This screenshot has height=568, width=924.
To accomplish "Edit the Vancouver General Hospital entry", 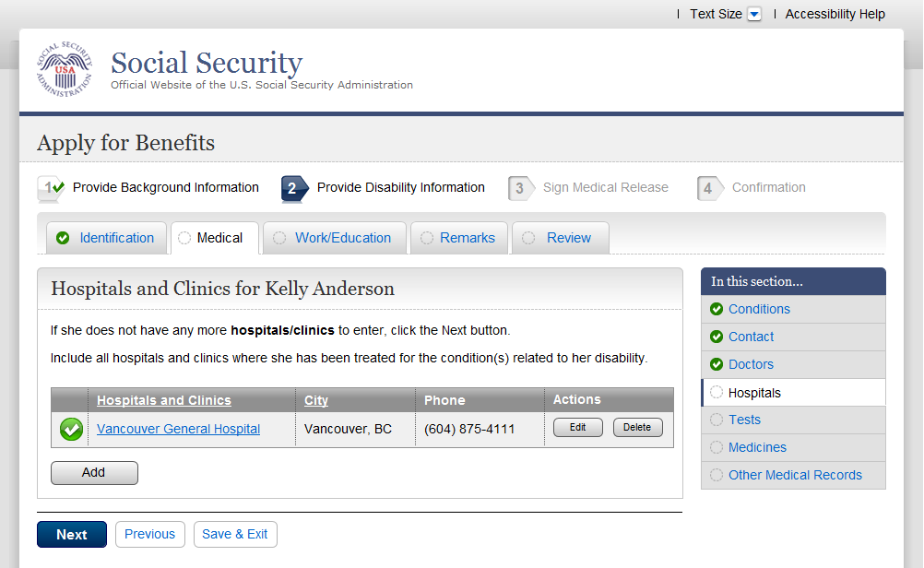I will click(x=578, y=428).
